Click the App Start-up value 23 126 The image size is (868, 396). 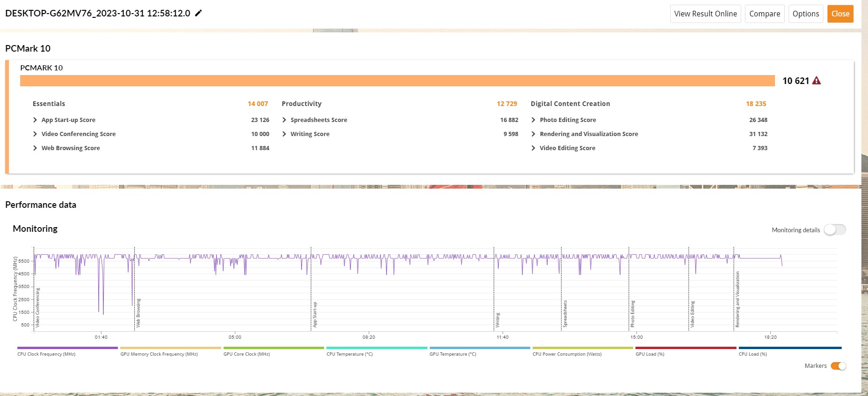tap(260, 120)
